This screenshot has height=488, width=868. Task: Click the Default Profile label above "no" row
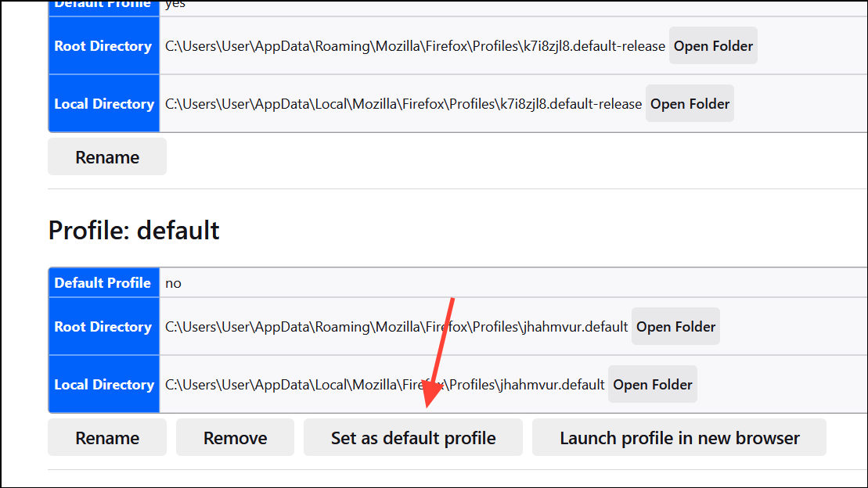[x=103, y=283]
